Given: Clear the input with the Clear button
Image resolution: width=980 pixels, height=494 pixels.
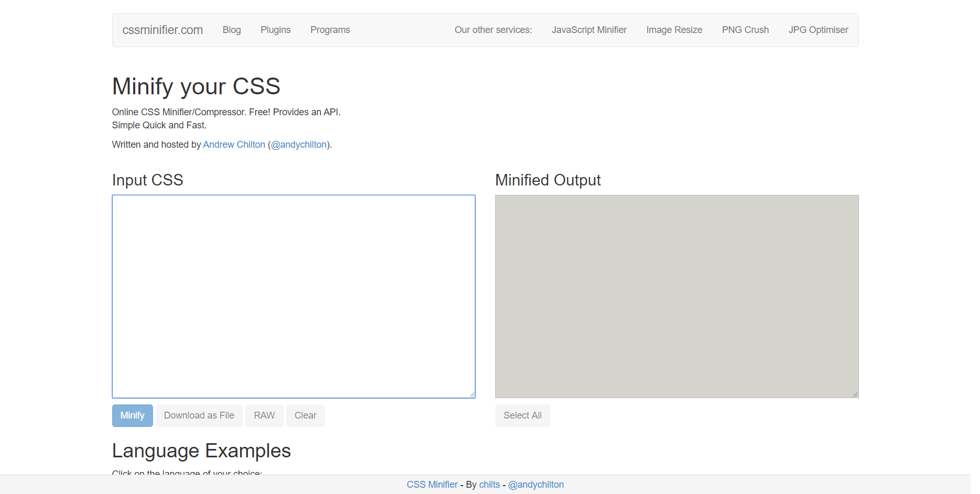Looking at the screenshot, I should click(306, 415).
